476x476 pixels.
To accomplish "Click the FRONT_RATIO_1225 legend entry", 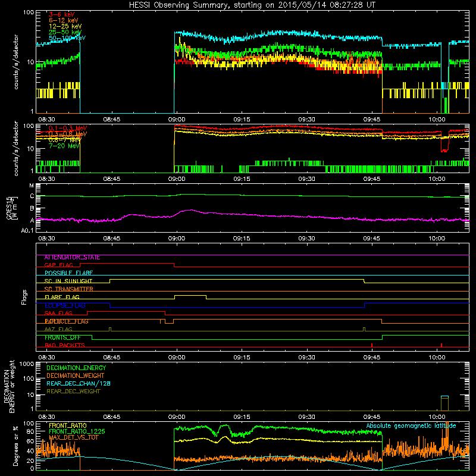I will coord(77,432).
